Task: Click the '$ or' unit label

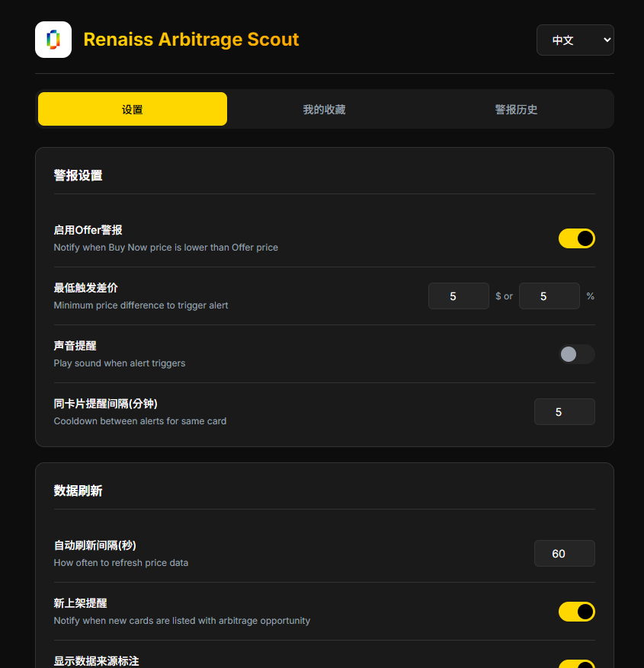Action: coord(504,296)
